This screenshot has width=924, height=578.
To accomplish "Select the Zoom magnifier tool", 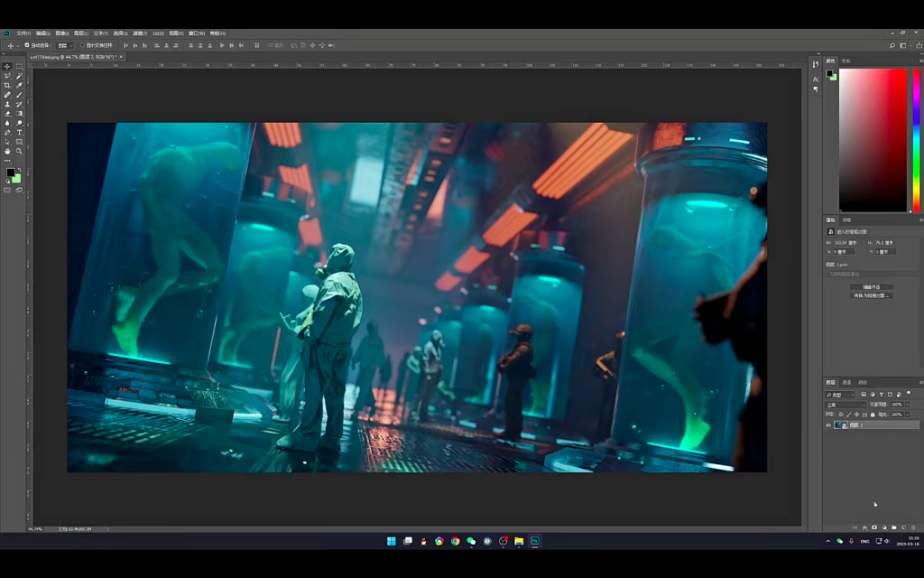I will (x=19, y=151).
